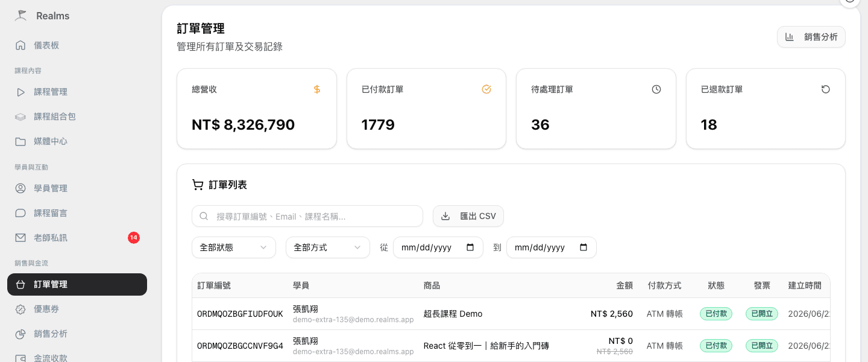Click the 老師私訊 envelope icon
The image size is (868, 362).
tap(20, 238)
